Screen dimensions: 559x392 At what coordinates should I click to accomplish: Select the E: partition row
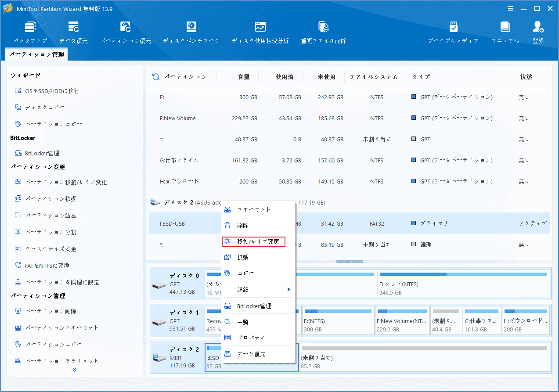click(x=349, y=97)
